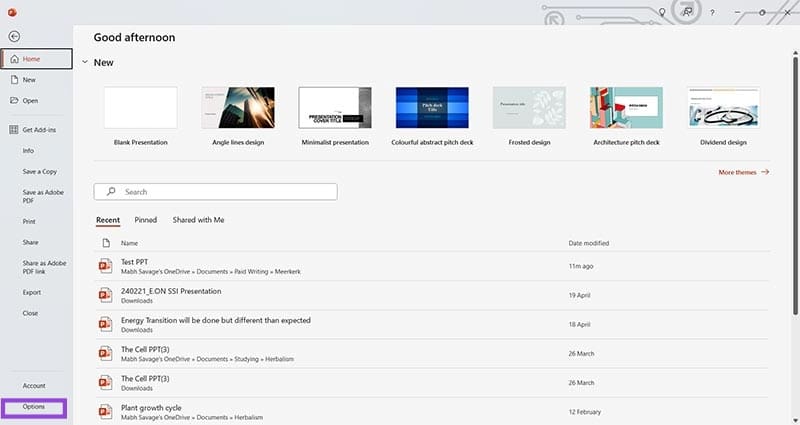
Task: Click icon beside Plant growth cycle
Action: pos(106,411)
